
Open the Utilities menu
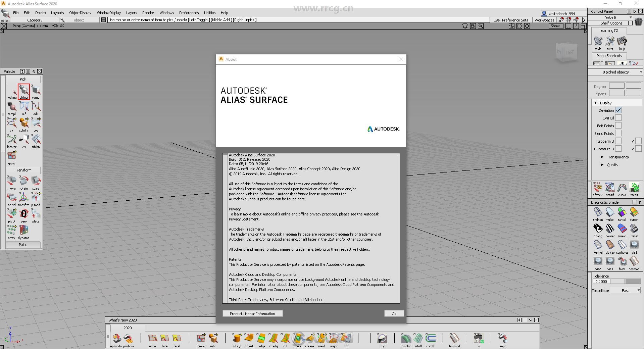pyautogui.click(x=210, y=13)
